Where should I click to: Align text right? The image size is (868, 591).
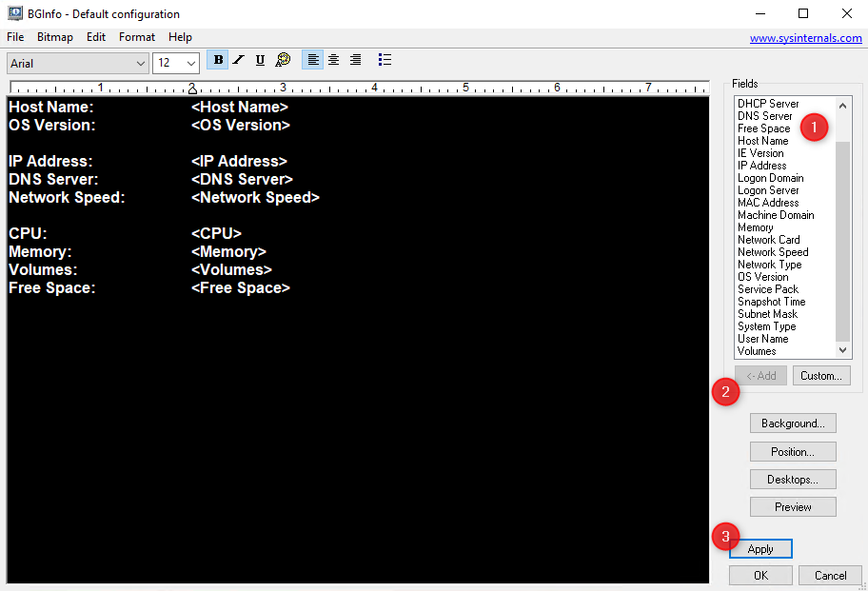(355, 60)
